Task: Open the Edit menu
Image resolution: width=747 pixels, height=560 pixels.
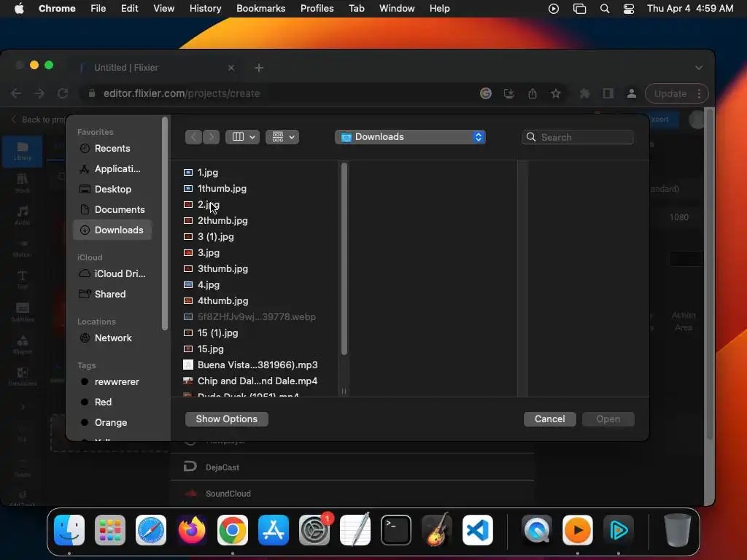Action: [x=129, y=9]
